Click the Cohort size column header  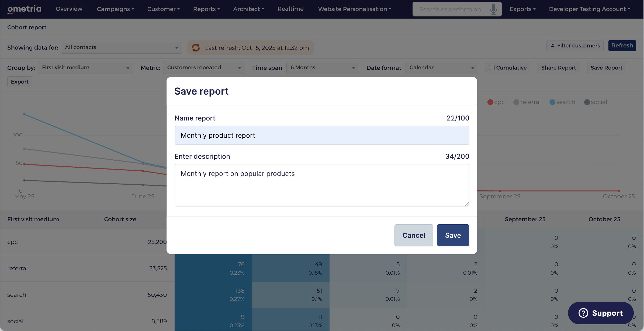[x=120, y=219]
